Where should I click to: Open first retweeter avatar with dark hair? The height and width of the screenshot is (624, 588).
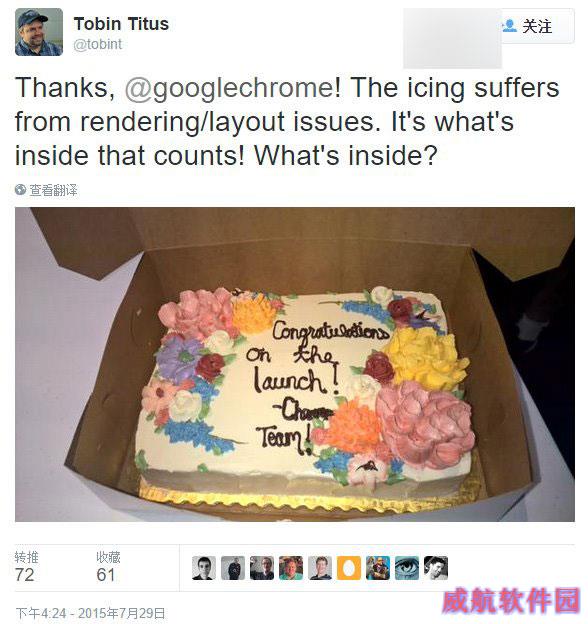coord(204,568)
